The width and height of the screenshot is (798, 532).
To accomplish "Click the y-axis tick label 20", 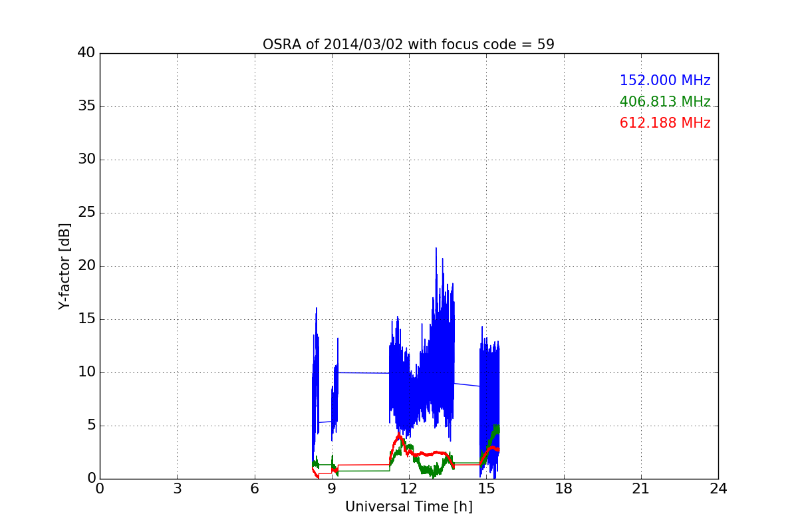I will (x=86, y=266).
